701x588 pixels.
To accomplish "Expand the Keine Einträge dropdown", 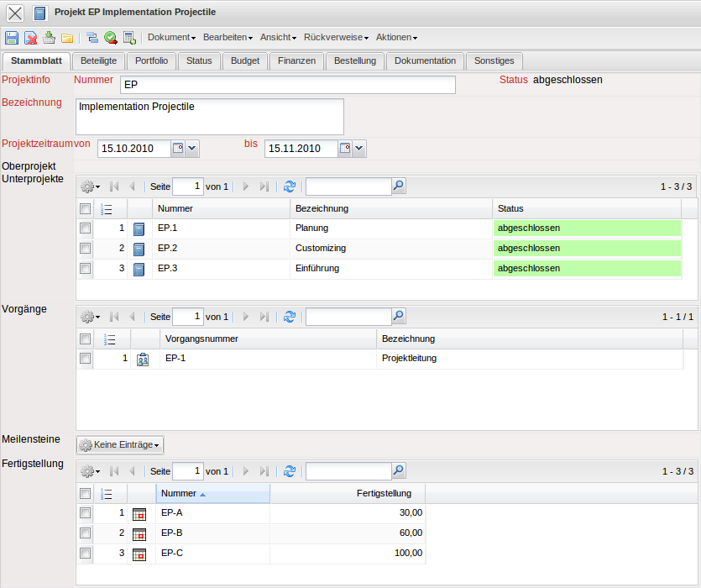I will tap(119, 445).
